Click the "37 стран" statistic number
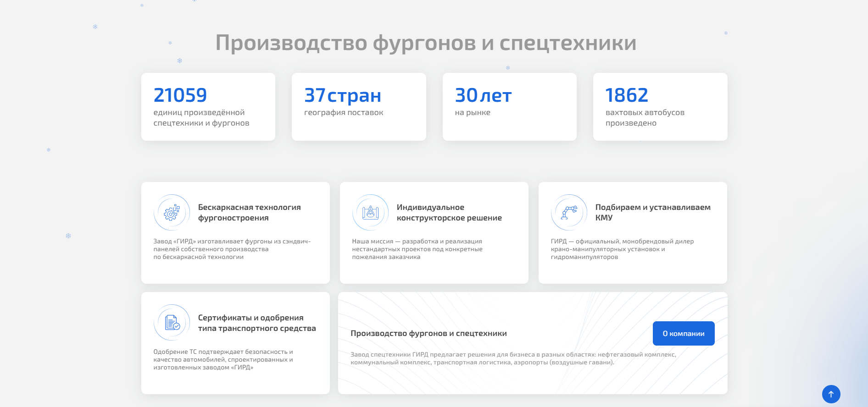 click(342, 95)
